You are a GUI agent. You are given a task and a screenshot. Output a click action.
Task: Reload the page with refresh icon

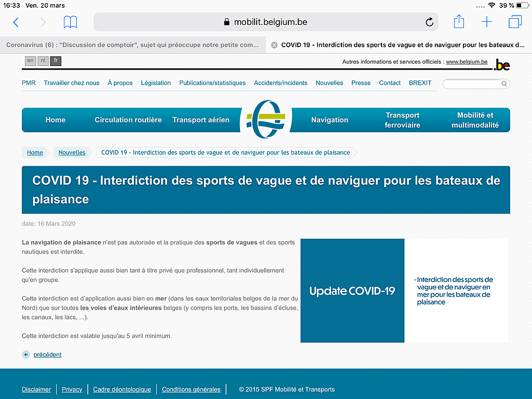click(x=429, y=22)
